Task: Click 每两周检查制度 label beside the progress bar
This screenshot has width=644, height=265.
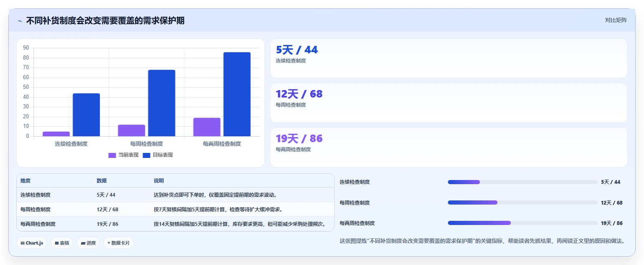Action: pyautogui.click(x=357, y=223)
